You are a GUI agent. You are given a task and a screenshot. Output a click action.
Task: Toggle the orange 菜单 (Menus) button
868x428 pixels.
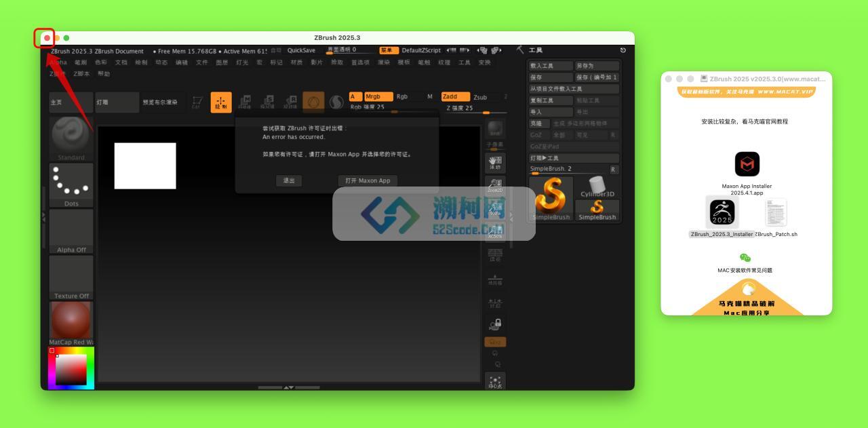389,50
